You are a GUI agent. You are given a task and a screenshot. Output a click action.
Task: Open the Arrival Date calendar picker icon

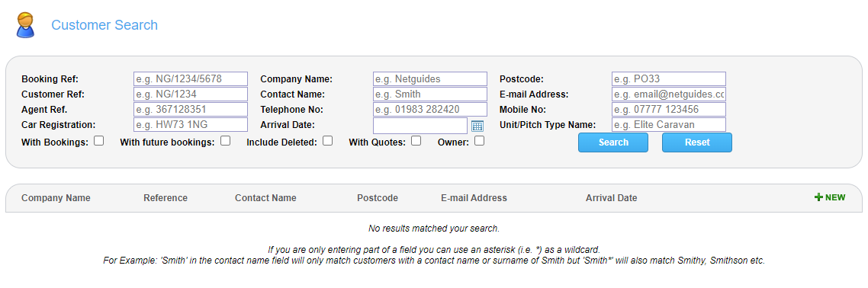click(477, 126)
